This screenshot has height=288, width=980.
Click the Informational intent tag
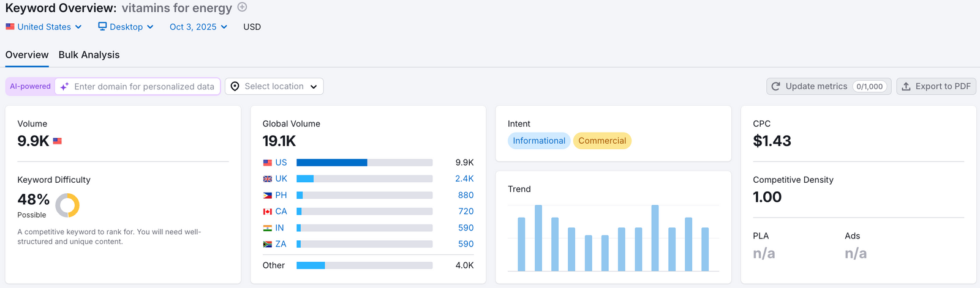[x=539, y=141]
